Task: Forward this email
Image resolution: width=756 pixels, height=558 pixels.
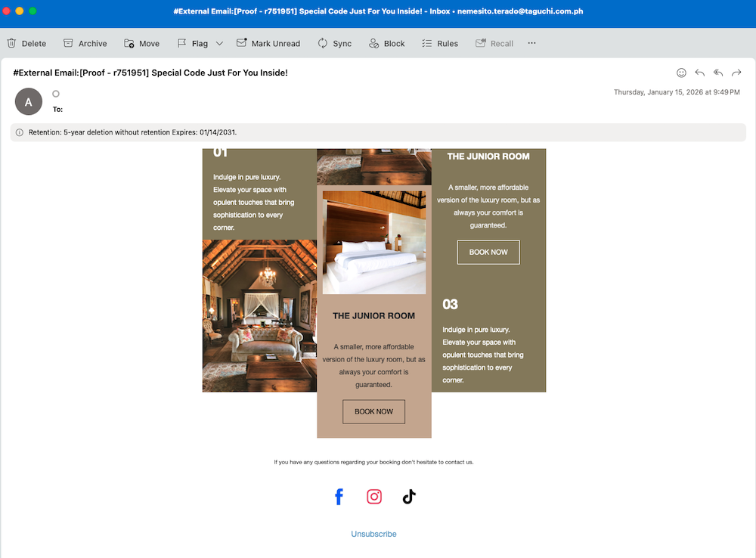Action: point(736,73)
